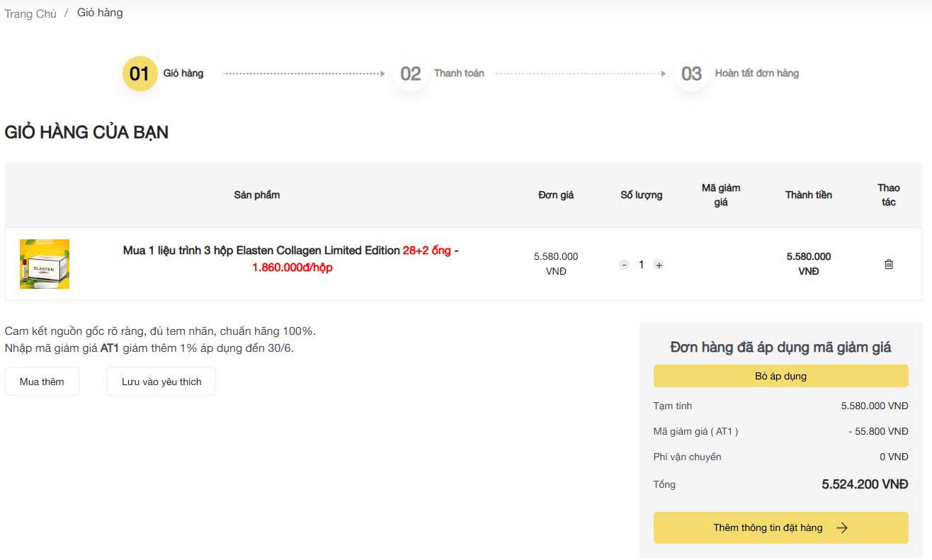The image size is (932, 560).
Task: Click the Tạm tính label
Action: click(673, 406)
